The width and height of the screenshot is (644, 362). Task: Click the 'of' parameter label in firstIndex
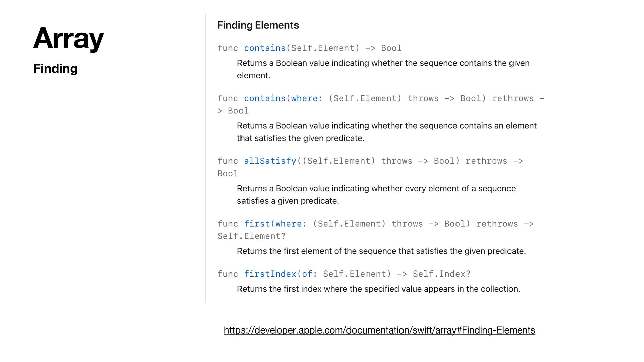point(307,274)
